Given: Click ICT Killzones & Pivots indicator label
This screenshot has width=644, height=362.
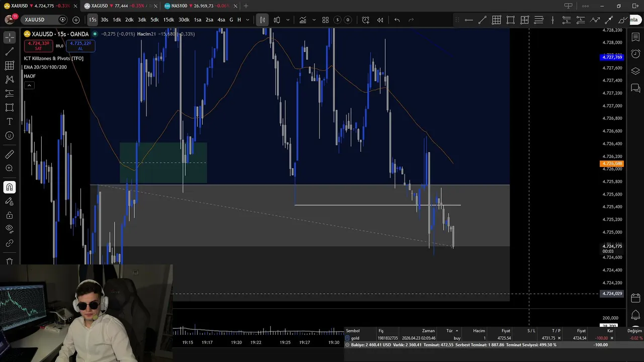Looking at the screenshot, I should 54,58.
